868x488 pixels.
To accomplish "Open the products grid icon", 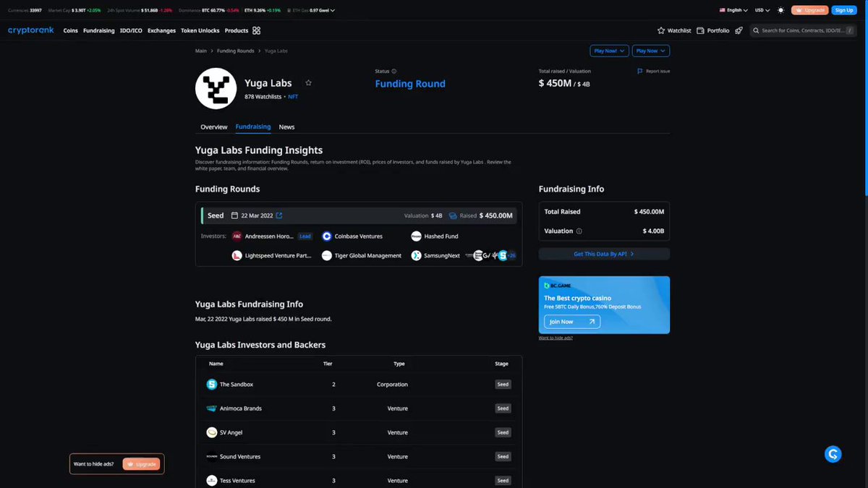I will (x=257, y=30).
